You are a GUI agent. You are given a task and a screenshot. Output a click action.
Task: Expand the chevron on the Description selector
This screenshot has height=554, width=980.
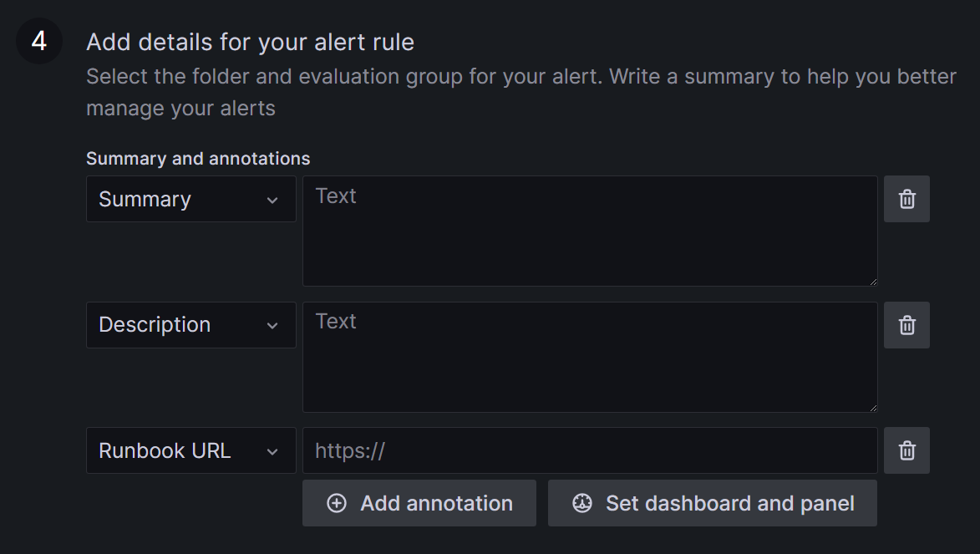[x=272, y=325]
